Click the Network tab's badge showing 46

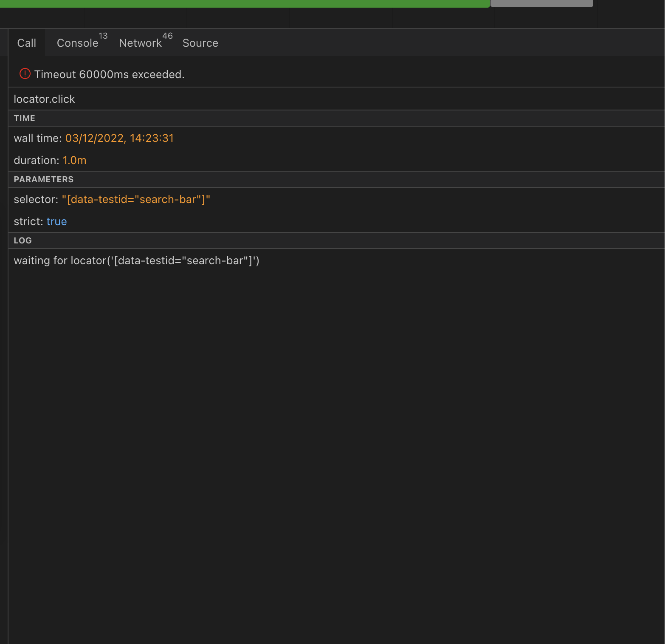click(x=167, y=36)
